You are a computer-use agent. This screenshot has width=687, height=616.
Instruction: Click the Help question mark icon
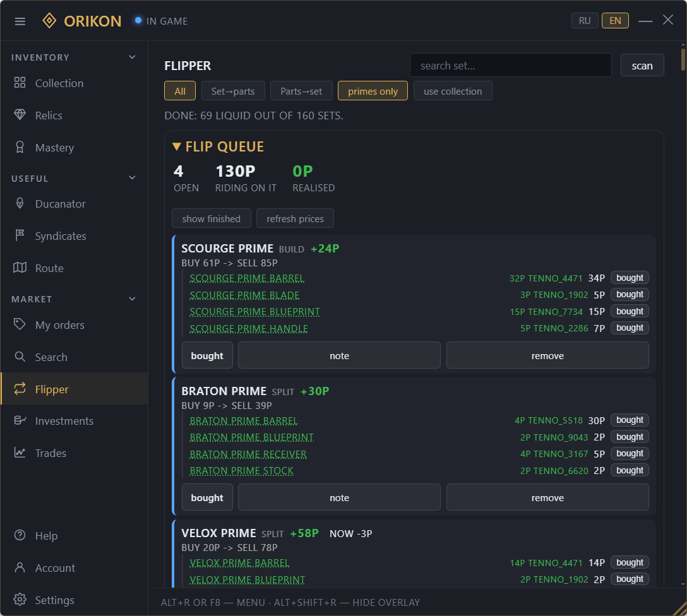coord(20,535)
